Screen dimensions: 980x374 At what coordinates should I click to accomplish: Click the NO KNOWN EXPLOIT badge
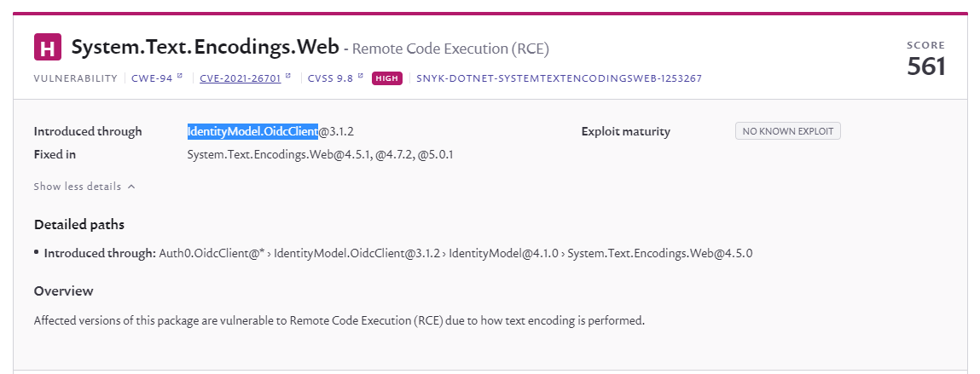click(x=787, y=131)
